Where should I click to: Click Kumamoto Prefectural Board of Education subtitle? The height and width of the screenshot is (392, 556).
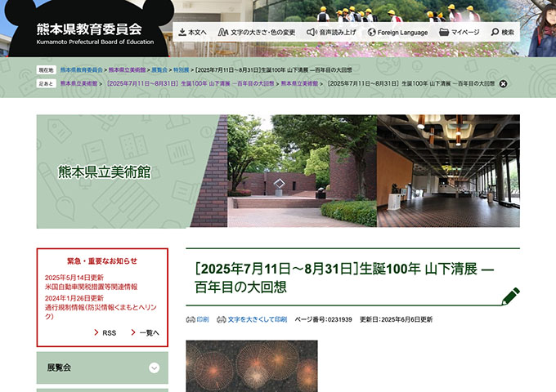(95, 42)
